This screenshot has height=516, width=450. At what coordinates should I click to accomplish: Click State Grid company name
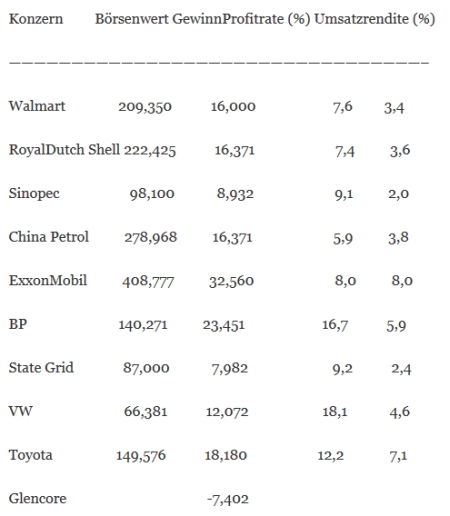tap(41, 368)
